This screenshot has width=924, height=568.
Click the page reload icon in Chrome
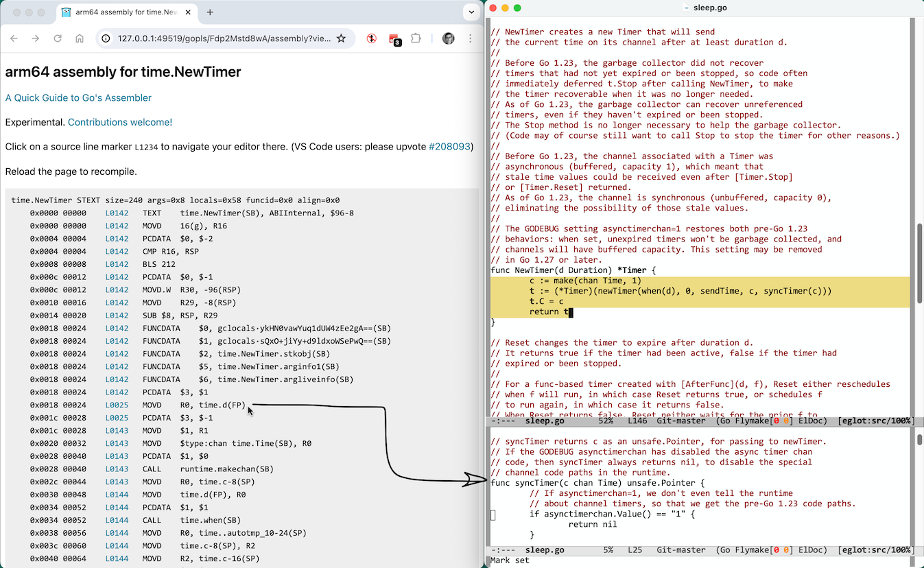point(58,39)
